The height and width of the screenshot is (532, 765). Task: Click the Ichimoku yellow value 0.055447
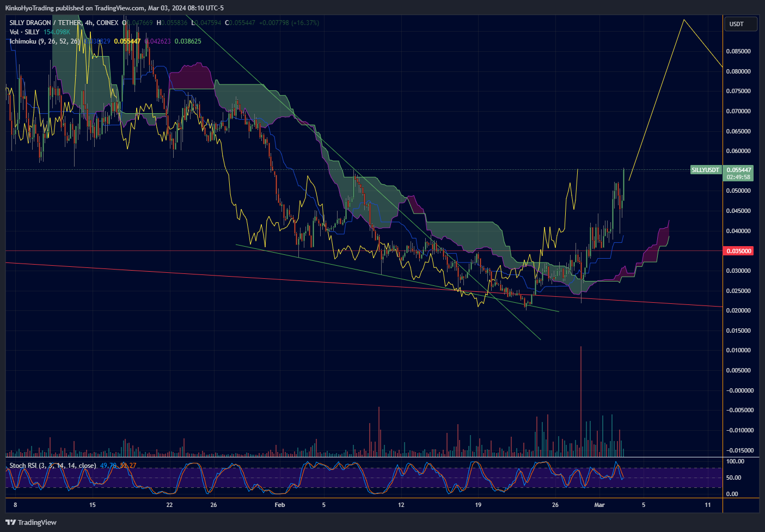click(x=127, y=41)
